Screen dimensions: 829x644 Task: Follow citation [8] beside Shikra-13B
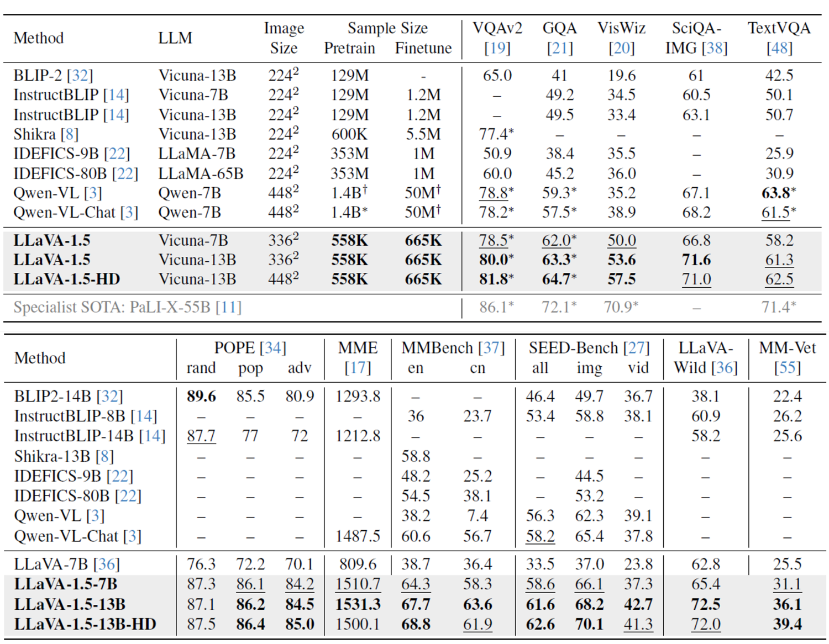(x=104, y=457)
